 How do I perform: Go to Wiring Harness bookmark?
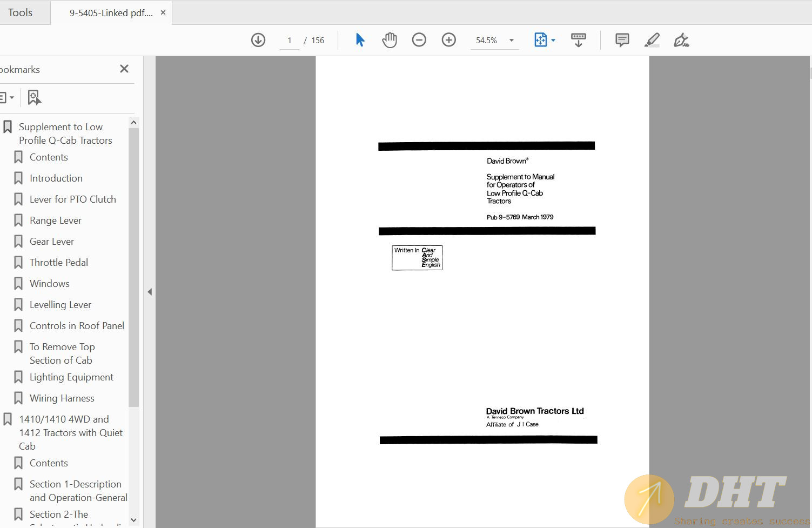click(x=62, y=398)
